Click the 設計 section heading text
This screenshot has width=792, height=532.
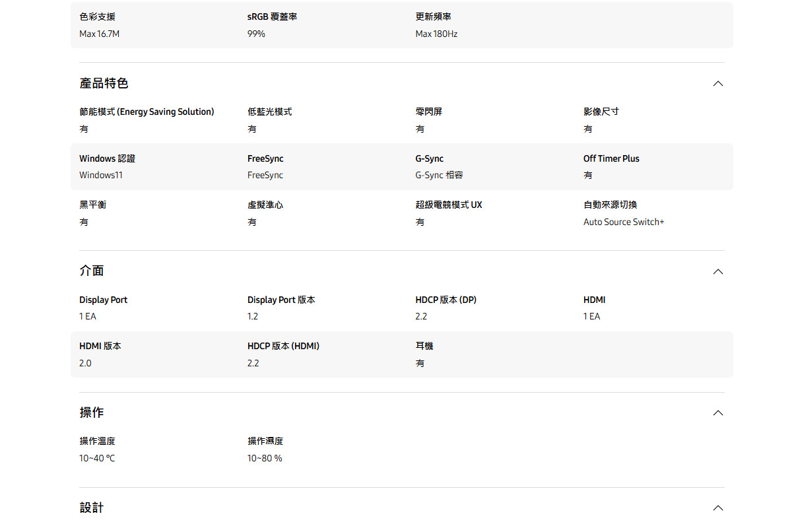point(92,508)
